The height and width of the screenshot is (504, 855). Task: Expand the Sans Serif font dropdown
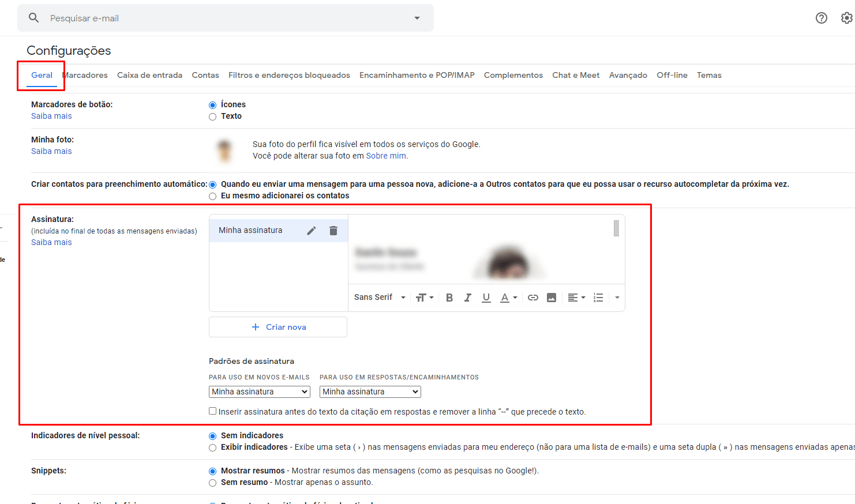point(380,298)
